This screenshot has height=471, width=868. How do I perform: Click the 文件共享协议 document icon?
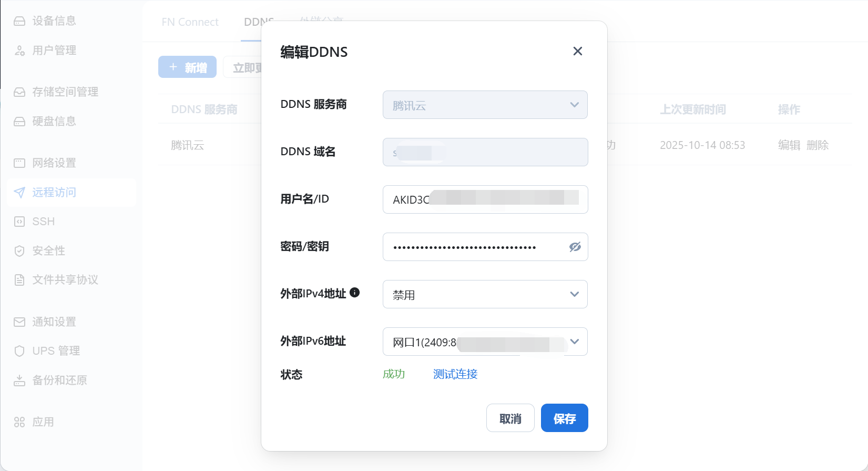coord(19,280)
